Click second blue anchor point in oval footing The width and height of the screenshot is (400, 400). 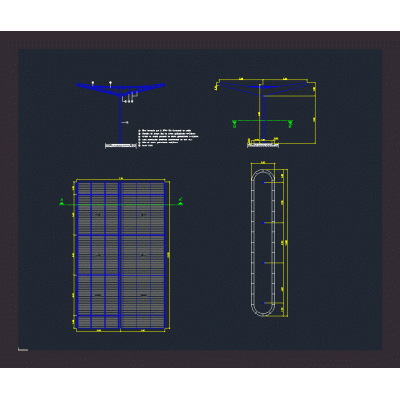click(264, 223)
